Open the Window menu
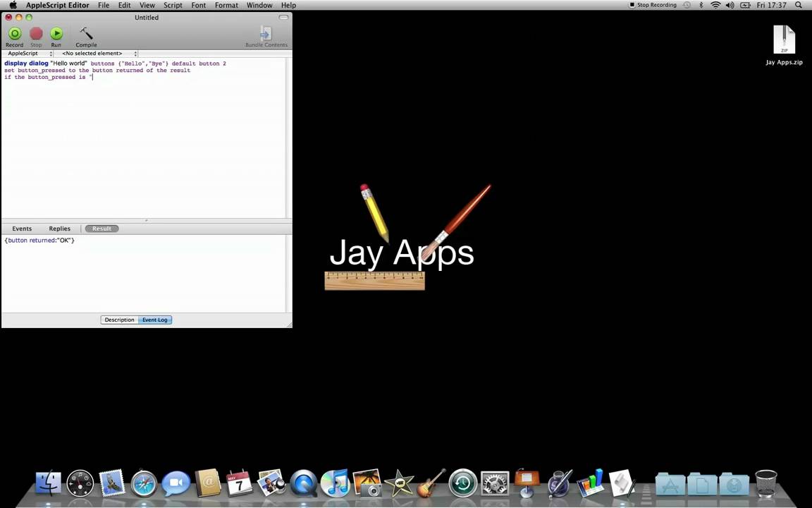 (x=259, y=5)
